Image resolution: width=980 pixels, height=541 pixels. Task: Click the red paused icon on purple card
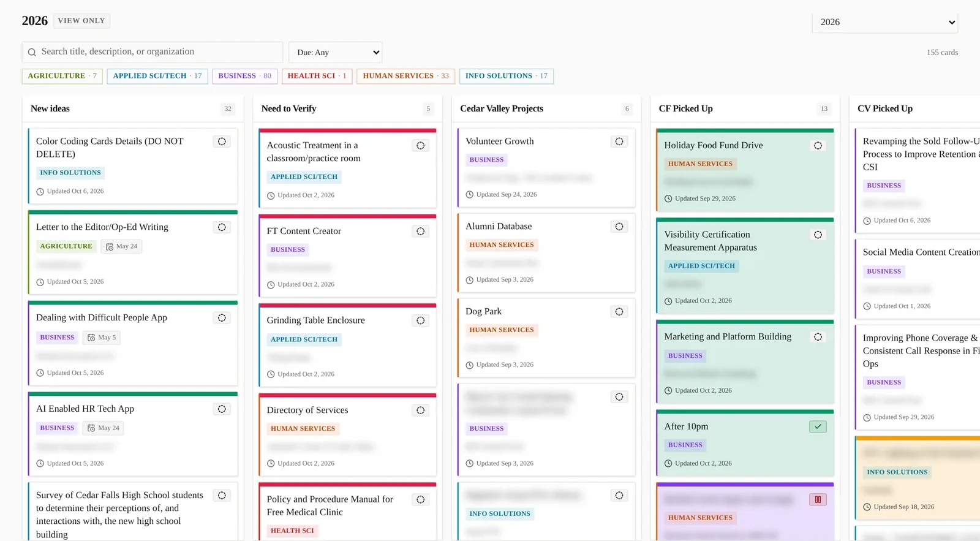pyautogui.click(x=818, y=500)
